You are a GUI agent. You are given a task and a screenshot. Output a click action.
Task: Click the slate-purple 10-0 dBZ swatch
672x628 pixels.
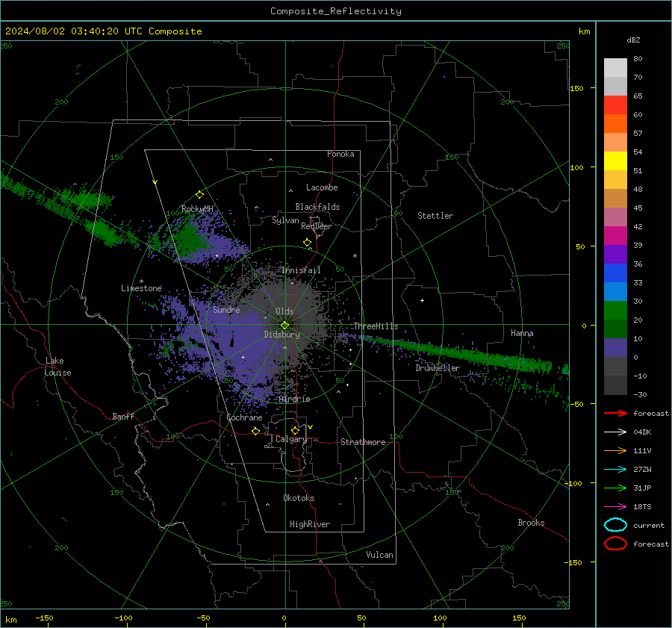(x=615, y=348)
